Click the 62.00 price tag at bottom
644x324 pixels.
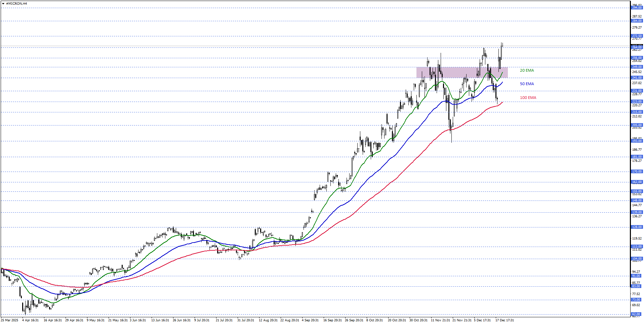pyautogui.click(x=636, y=314)
